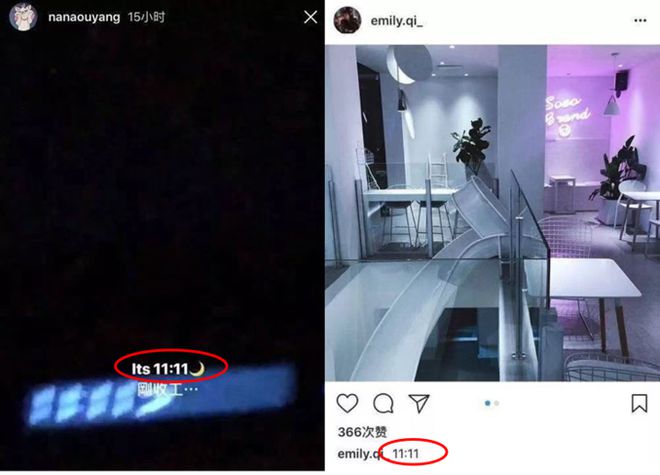Open emily.qi_ username at post header
The image size is (660, 475).
(397, 21)
